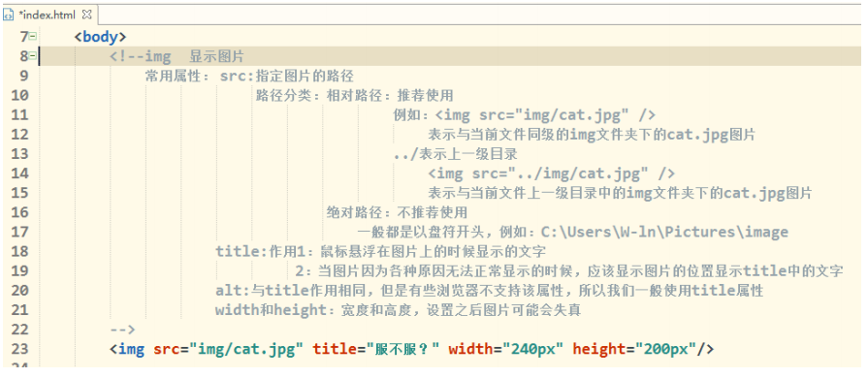
Task: Click the example '<img src="img/cat.jpg" />' on line 11
Action: pyautogui.click(x=546, y=115)
